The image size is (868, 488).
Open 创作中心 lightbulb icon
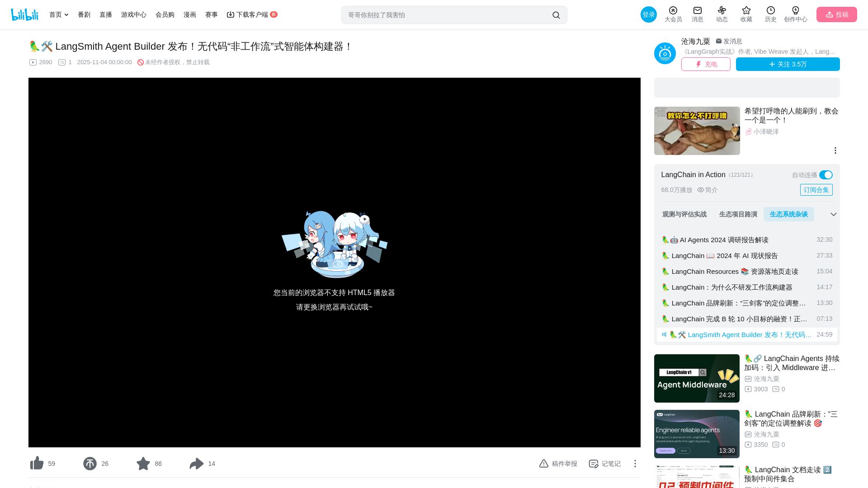(x=796, y=10)
